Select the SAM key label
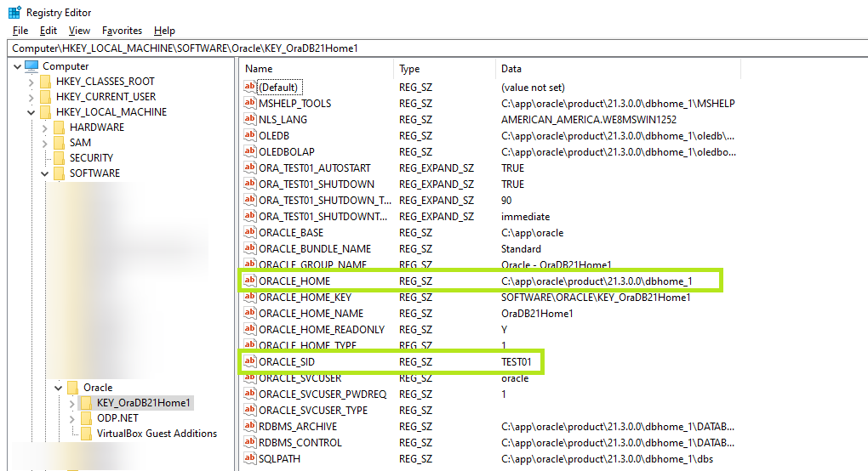 tap(80, 143)
